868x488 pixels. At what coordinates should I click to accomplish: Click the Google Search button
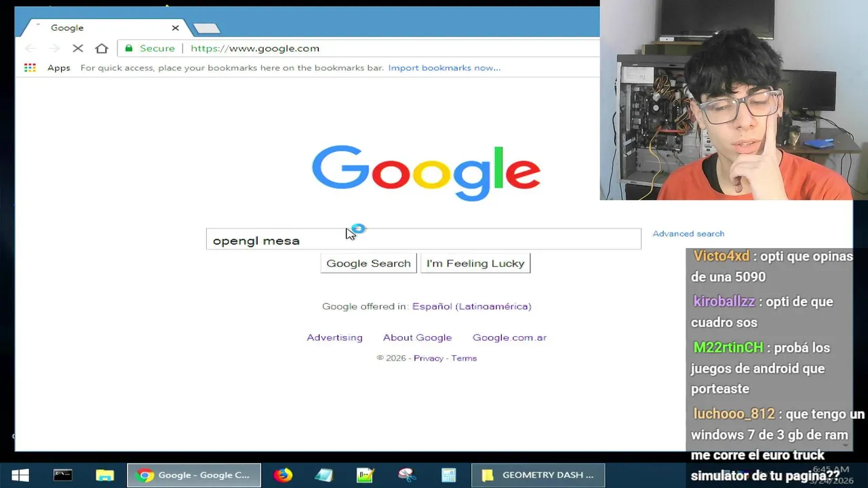tap(368, 263)
